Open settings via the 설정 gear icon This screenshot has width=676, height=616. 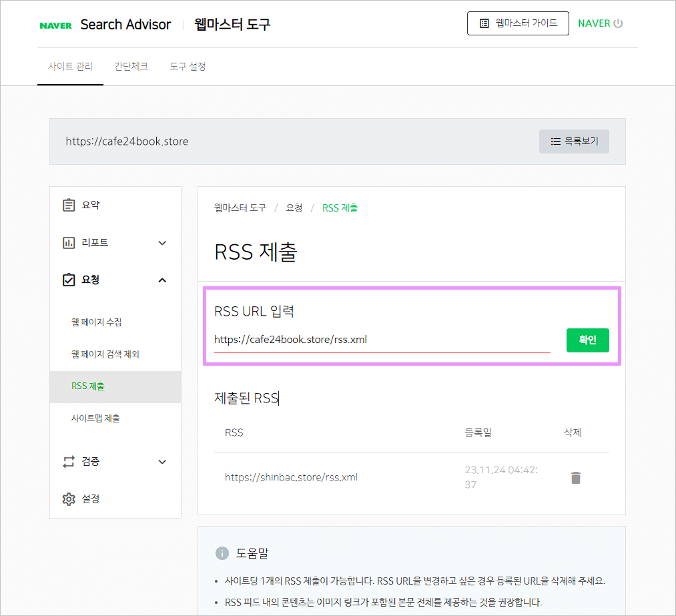click(69, 499)
